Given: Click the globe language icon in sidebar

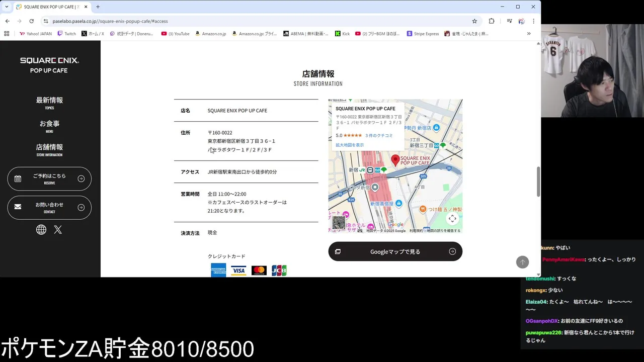Looking at the screenshot, I should (41, 230).
